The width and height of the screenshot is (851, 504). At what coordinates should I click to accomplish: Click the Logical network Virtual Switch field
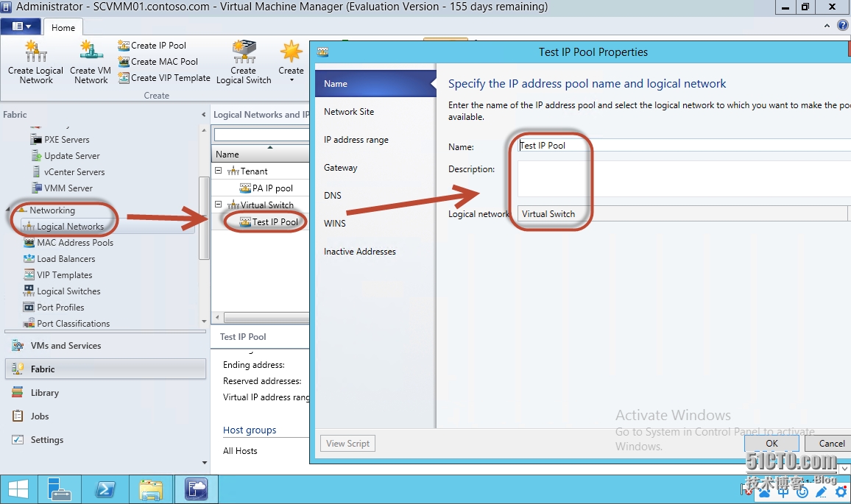pyautogui.click(x=682, y=214)
